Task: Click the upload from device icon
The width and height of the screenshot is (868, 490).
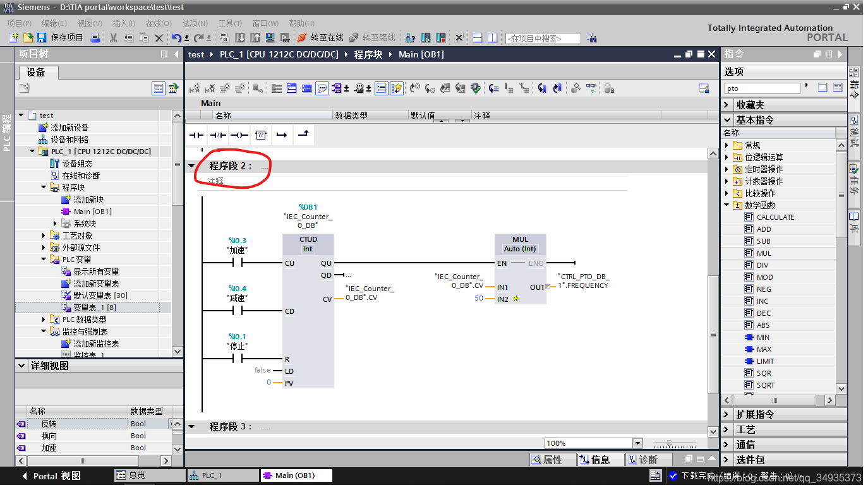Action: tap(255, 38)
